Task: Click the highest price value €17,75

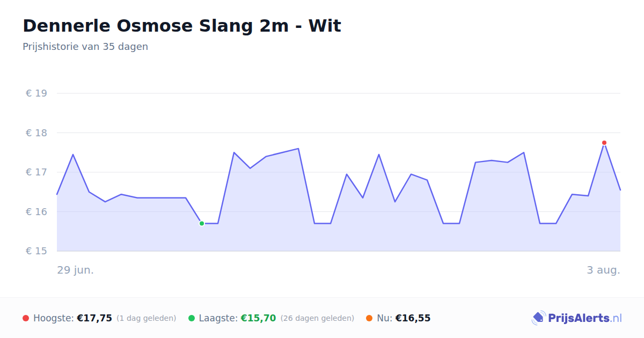Action: click(x=94, y=318)
